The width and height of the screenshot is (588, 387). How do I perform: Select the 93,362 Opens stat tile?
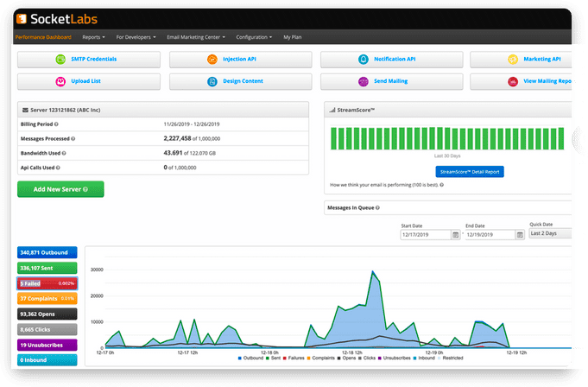[47, 314]
